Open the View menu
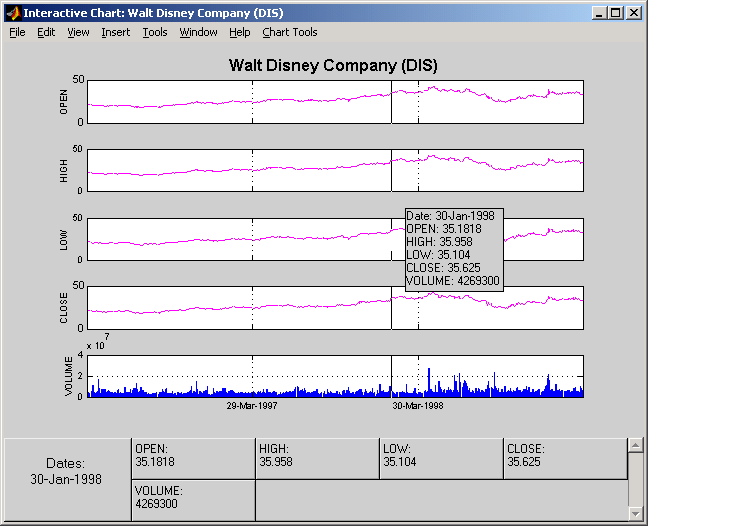Image resolution: width=740 pixels, height=528 pixels. point(78,32)
